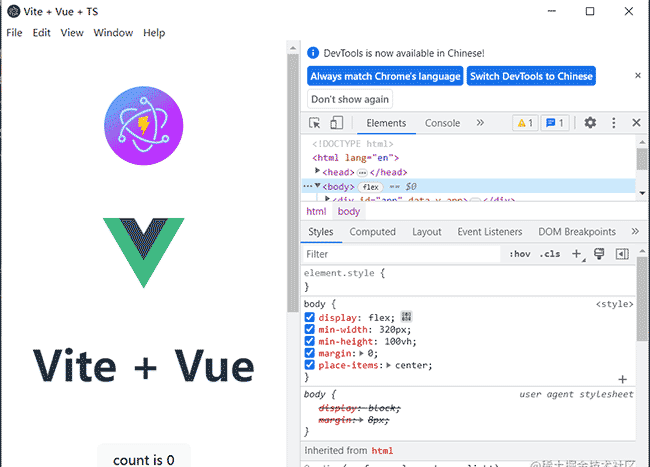Click the Electron Vite logo

[143, 126]
